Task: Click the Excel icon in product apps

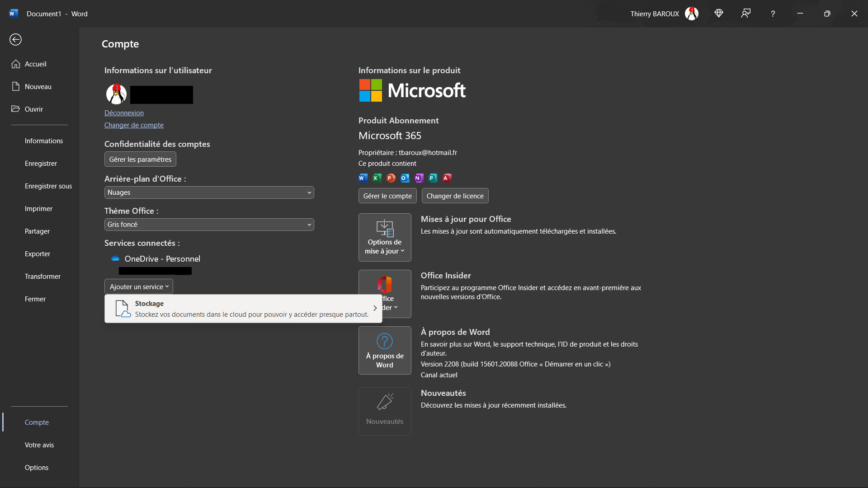Action: tap(377, 178)
